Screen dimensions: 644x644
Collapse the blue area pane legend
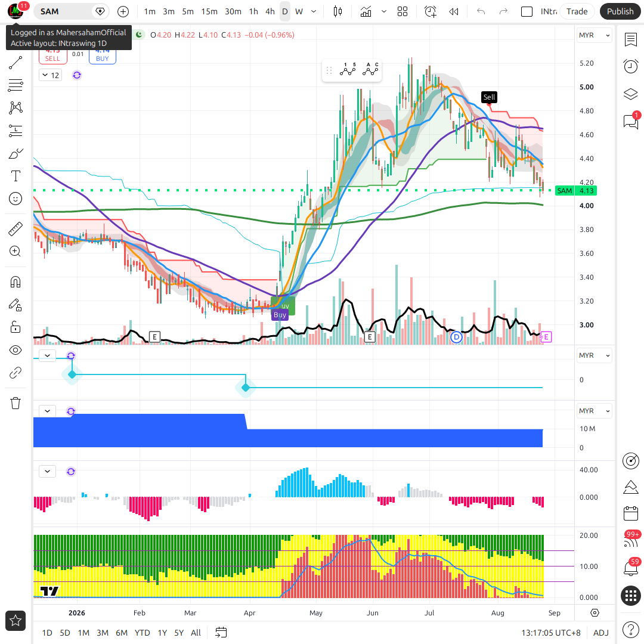tap(48, 411)
